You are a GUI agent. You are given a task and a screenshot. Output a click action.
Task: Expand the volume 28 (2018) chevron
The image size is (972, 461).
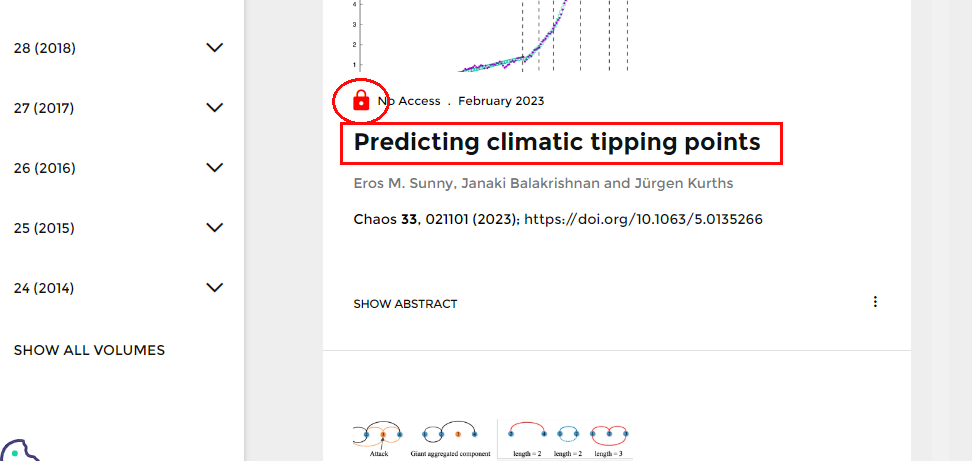[x=214, y=48]
